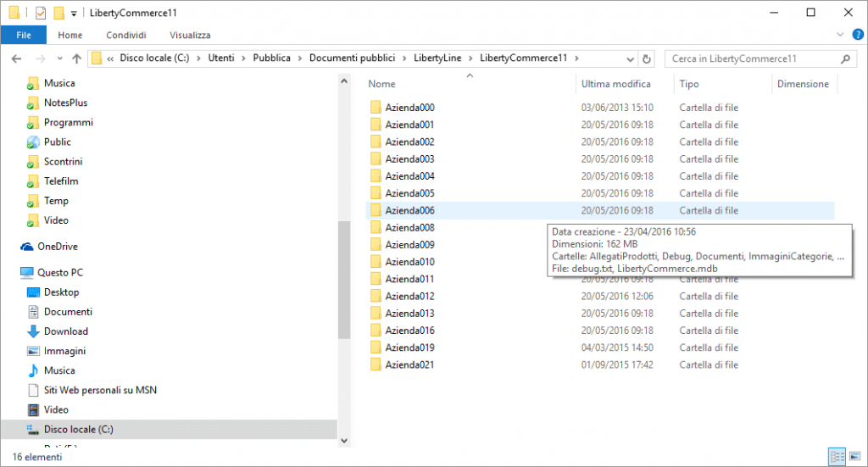
Task: Expand the double chevron breadcrumb overflow
Action: coord(111,58)
